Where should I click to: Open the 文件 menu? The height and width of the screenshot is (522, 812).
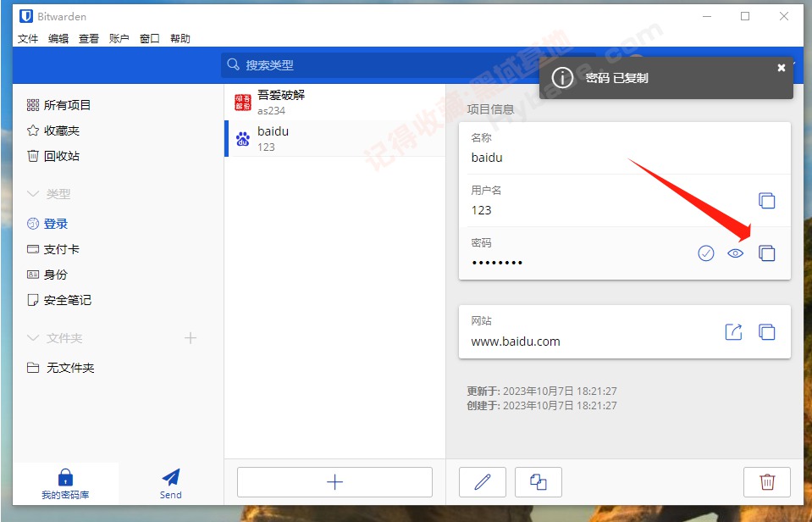[28, 38]
